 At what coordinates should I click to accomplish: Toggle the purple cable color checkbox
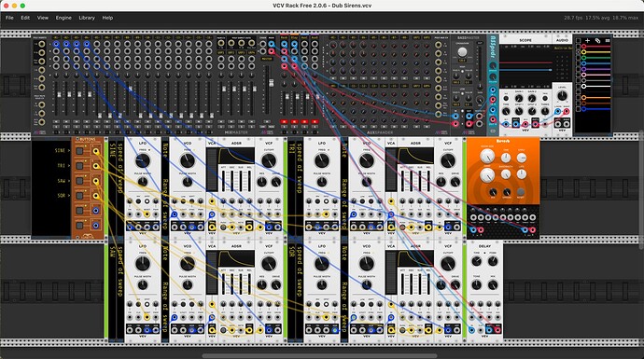[x=579, y=69]
